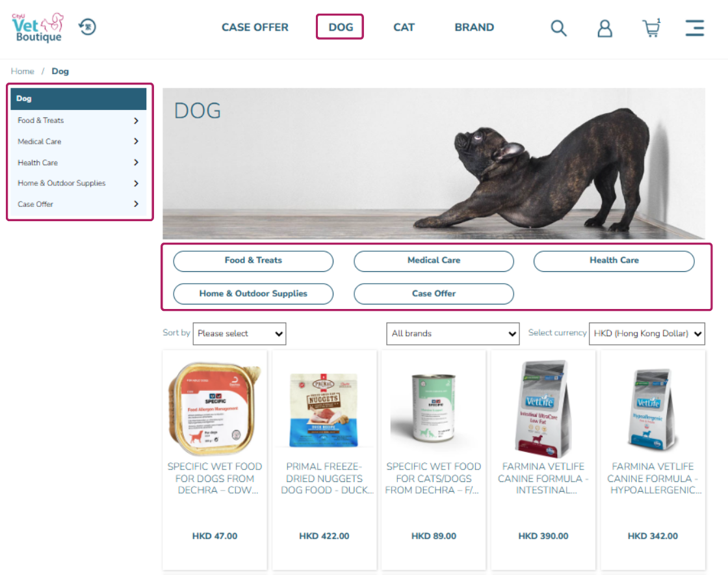
Task: Open the shopping cart icon
Action: (651, 28)
